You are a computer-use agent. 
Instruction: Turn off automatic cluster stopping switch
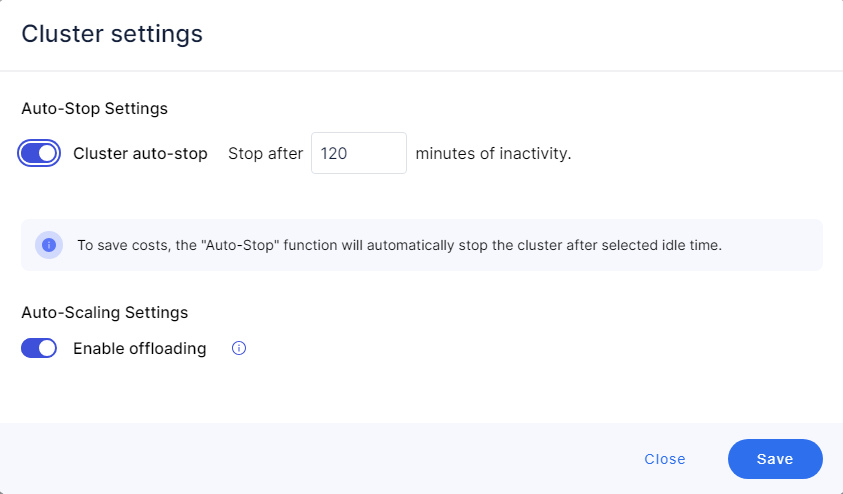[39, 154]
